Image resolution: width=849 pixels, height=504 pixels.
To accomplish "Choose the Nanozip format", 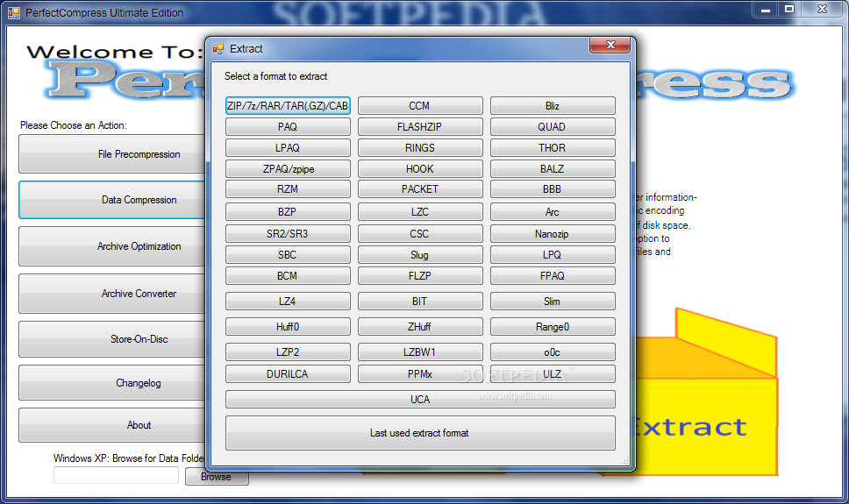I will coord(553,234).
